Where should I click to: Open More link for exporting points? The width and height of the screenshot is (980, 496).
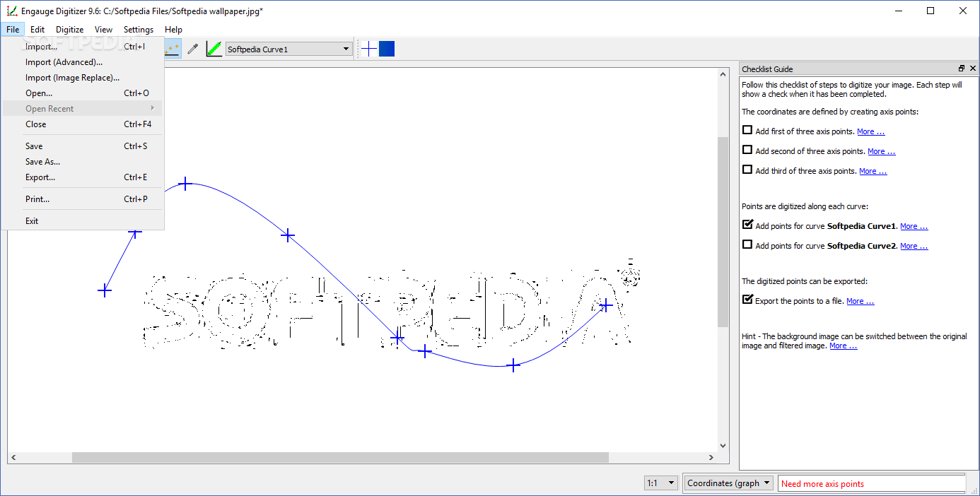pyautogui.click(x=860, y=301)
